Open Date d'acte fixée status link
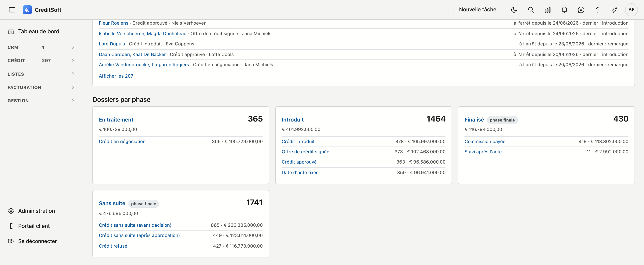Image resolution: width=644 pixels, height=265 pixels. tap(300, 173)
